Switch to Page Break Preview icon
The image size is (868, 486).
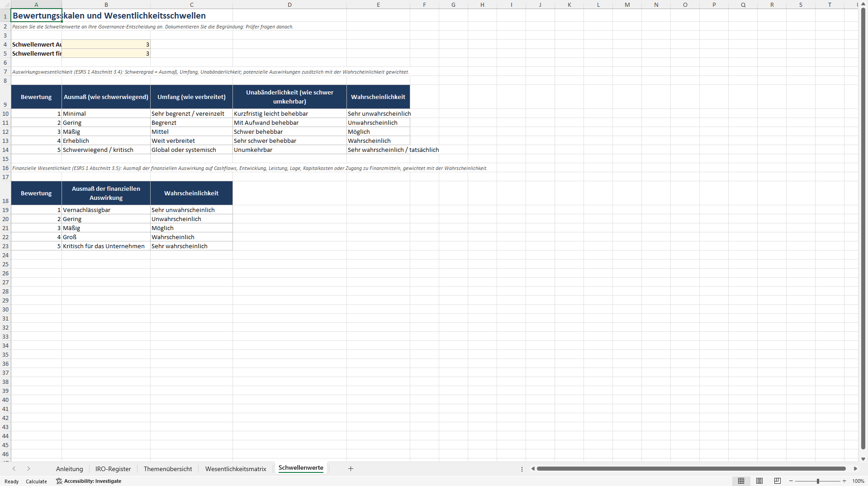point(778,481)
